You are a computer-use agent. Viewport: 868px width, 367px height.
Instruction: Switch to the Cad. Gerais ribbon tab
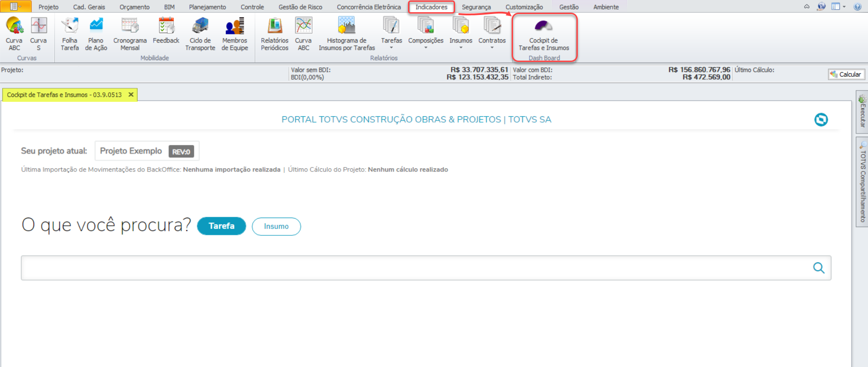point(89,7)
